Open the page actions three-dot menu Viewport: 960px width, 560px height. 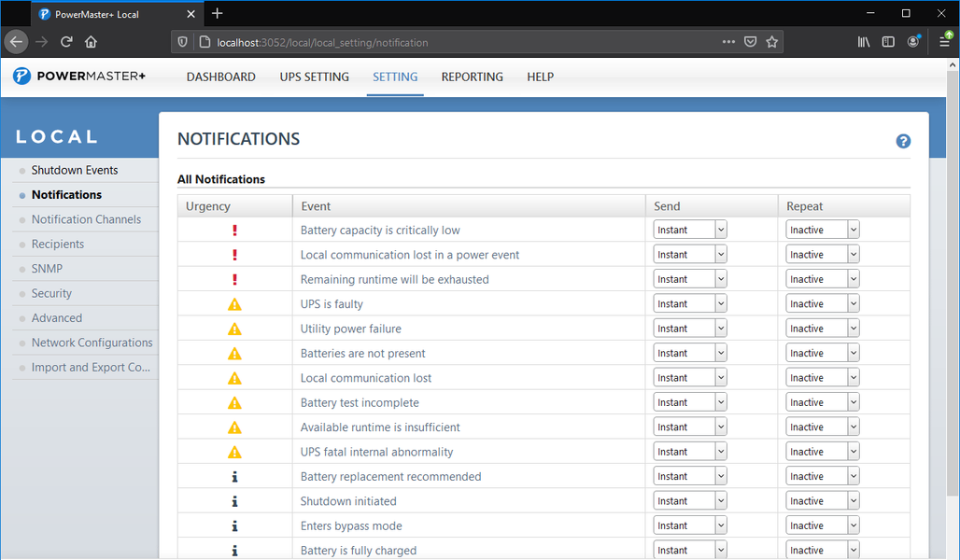(728, 42)
